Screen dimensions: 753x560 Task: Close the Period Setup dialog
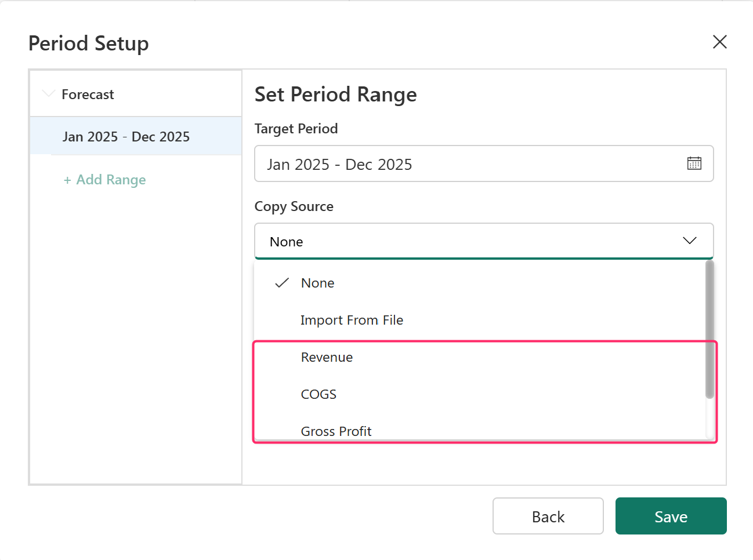tap(719, 42)
